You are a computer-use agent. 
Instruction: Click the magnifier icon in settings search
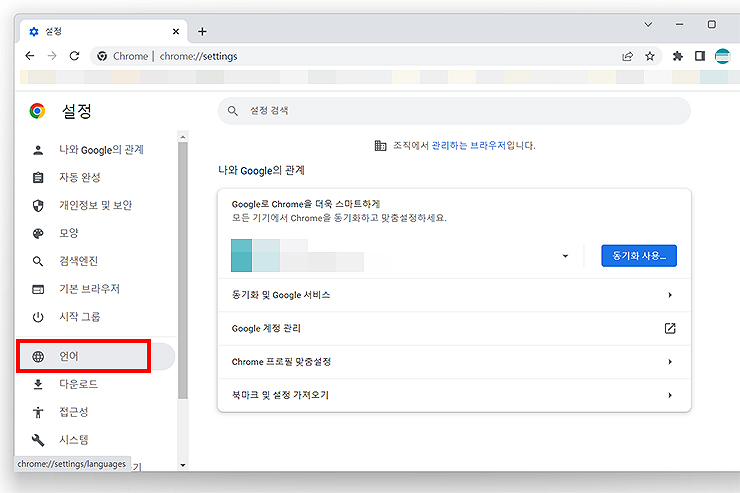tap(232, 111)
